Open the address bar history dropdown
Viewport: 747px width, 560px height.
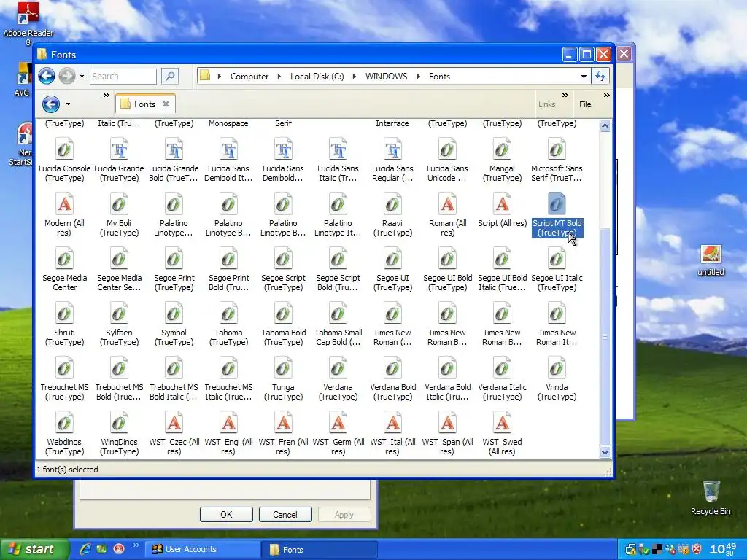[x=584, y=76]
